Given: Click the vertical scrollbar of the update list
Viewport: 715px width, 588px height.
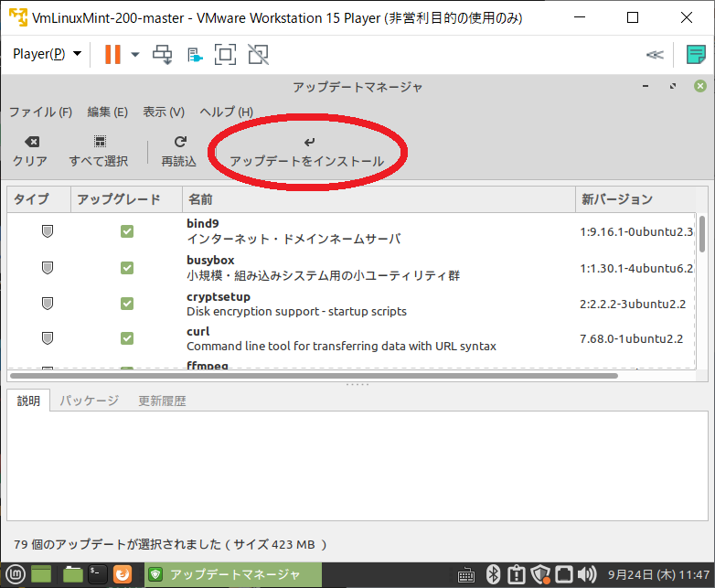Looking at the screenshot, I should point(702,234).
